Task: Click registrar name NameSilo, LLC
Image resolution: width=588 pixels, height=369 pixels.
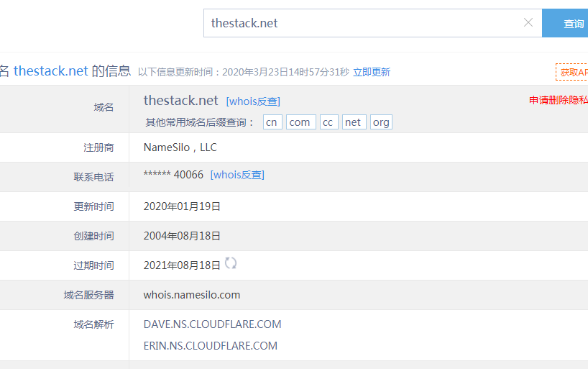Action: (x=180, y=147)
